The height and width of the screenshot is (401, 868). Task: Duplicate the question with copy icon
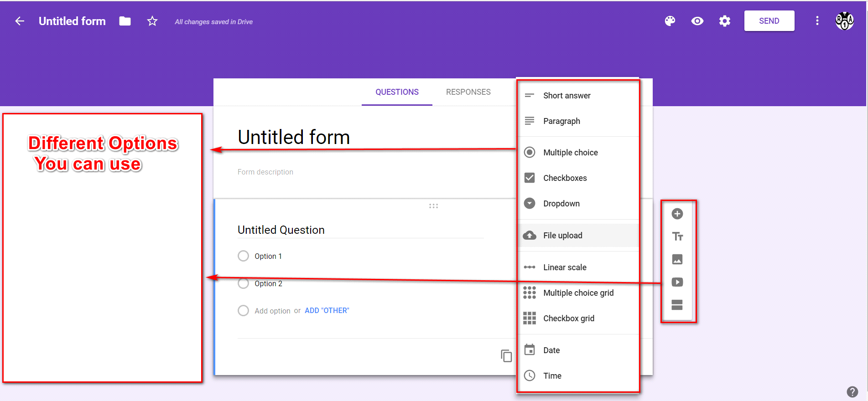point(506,356)
